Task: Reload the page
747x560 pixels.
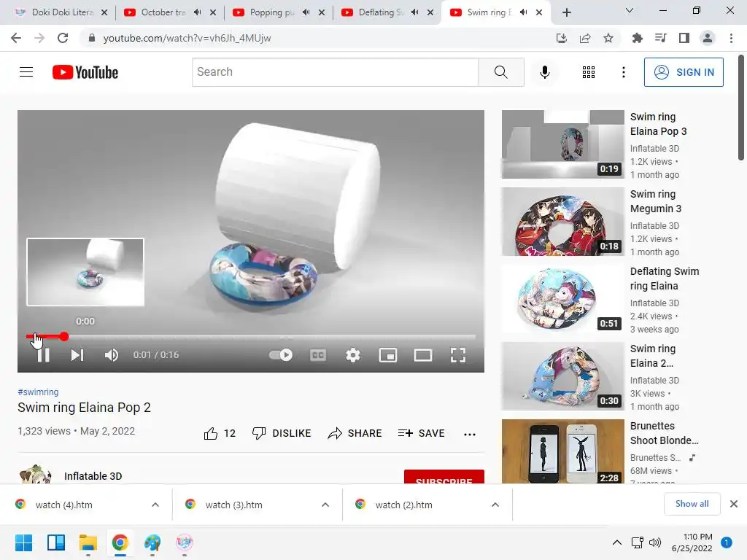Action: point(63,38)
